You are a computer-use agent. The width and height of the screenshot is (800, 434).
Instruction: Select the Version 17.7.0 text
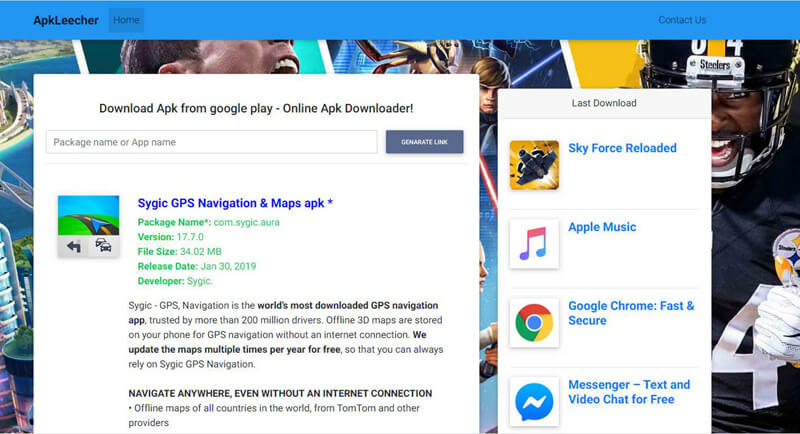[x=170, y=237]
